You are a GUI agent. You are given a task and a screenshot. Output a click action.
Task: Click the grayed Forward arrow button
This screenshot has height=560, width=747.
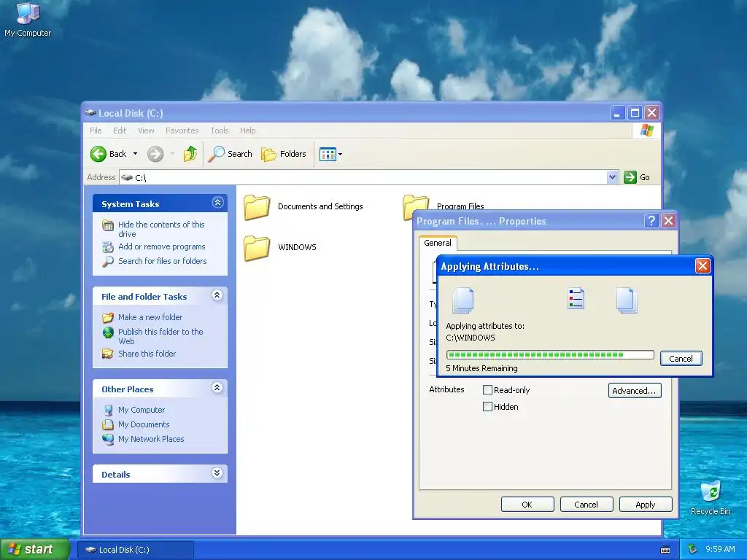point(155,154)
